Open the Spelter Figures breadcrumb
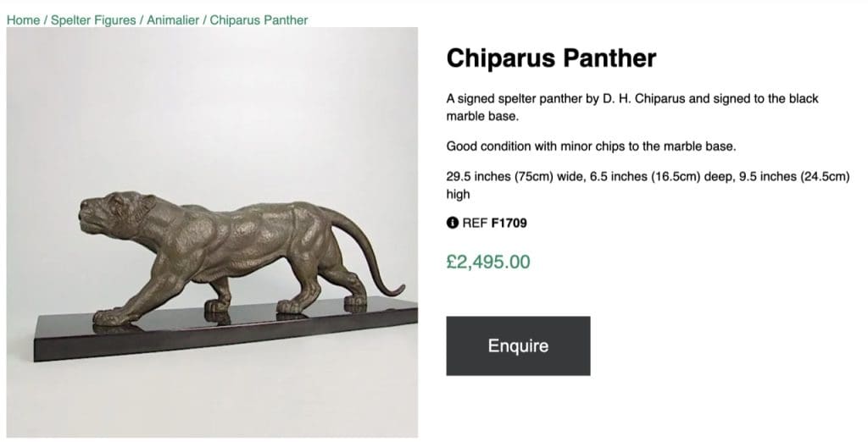 tap(93, 19)
